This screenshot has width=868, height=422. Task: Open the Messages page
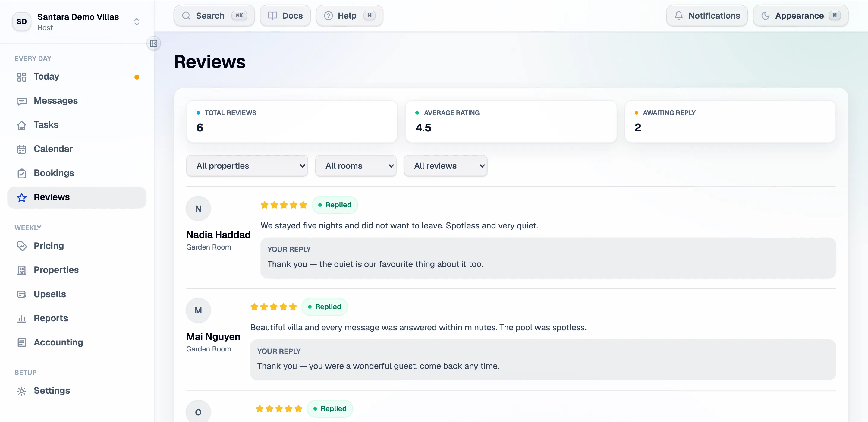(x=77, y=101)
